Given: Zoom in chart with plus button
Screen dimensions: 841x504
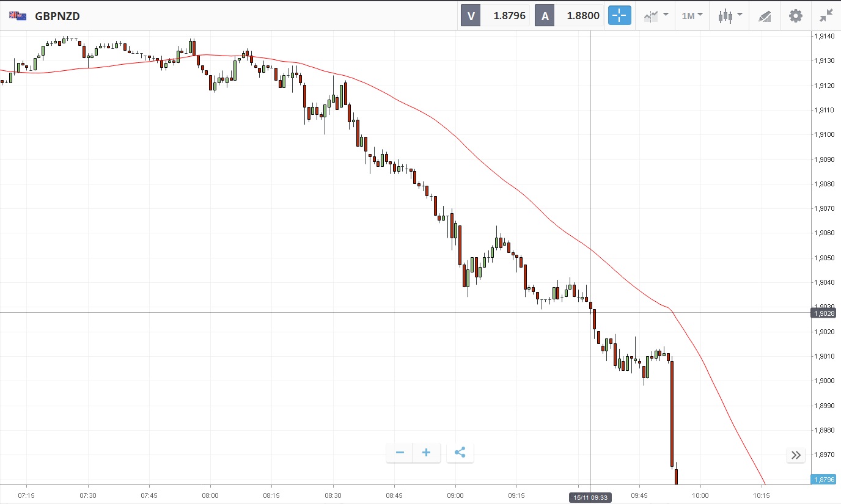Looking at the screenshot, I should pyautogui.click(x=427, y=453).
